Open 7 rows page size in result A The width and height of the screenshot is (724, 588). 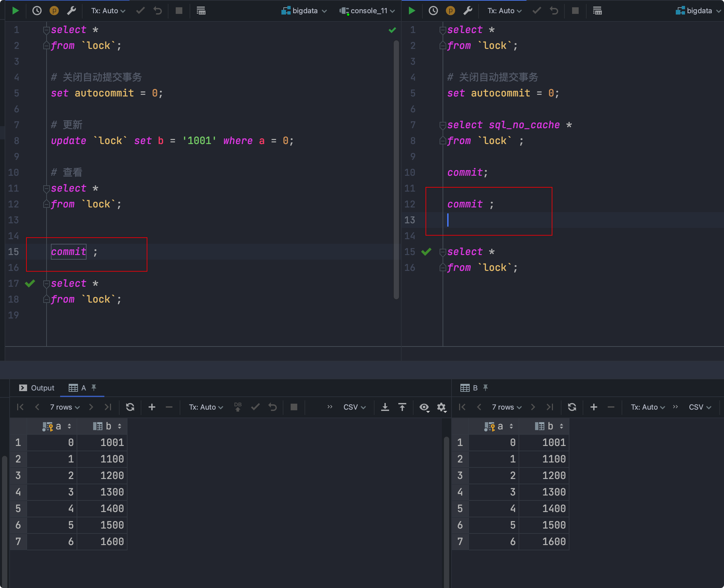click(65, 407)
